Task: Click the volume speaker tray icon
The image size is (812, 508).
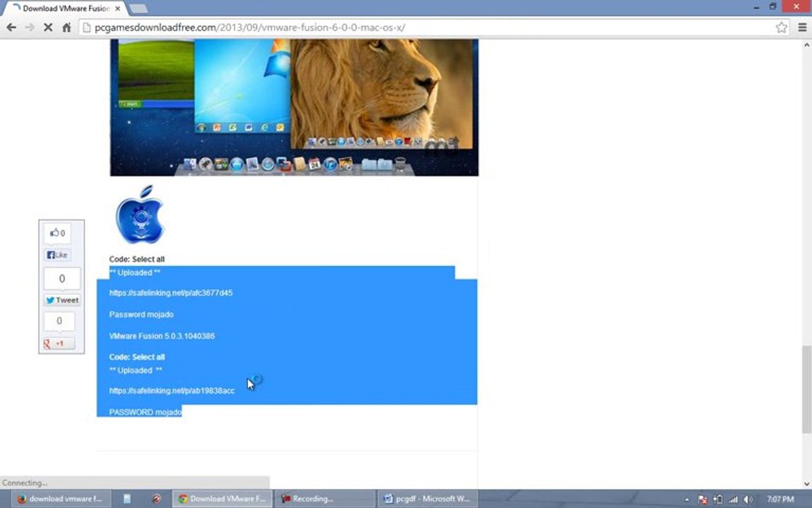Action: (748, 500)
